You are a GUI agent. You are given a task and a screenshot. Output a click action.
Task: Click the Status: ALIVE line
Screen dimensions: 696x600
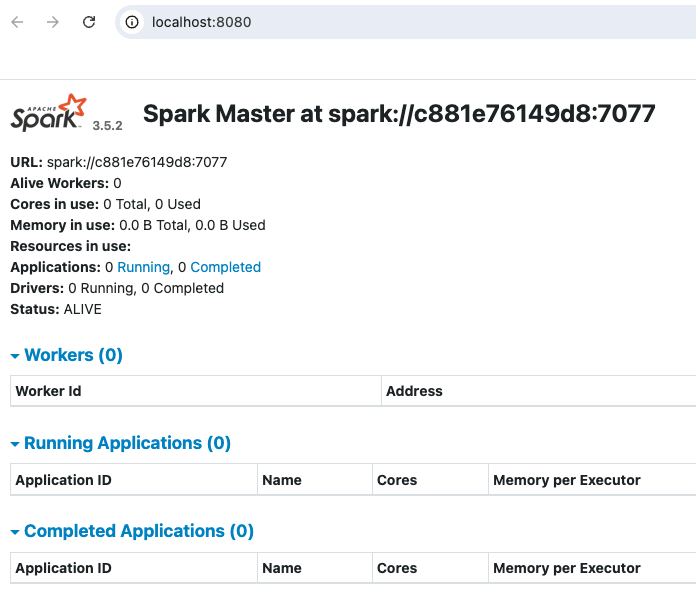[x=56, y=309]
